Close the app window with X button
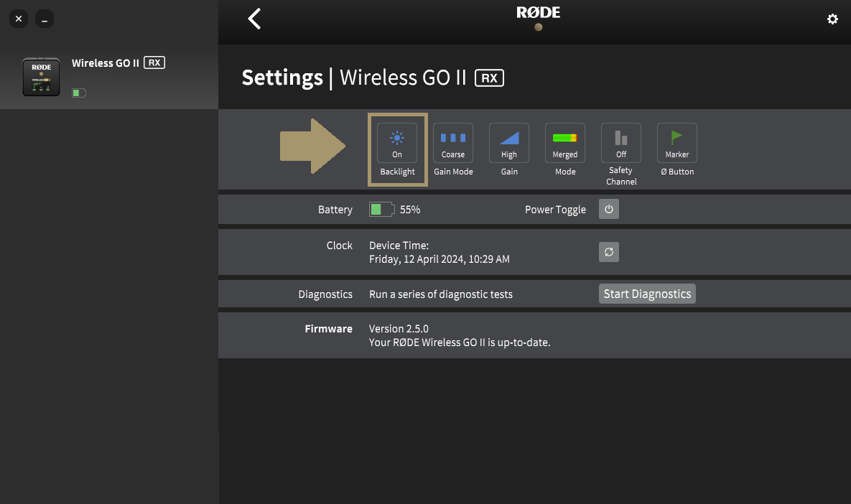 pos(19,19)
